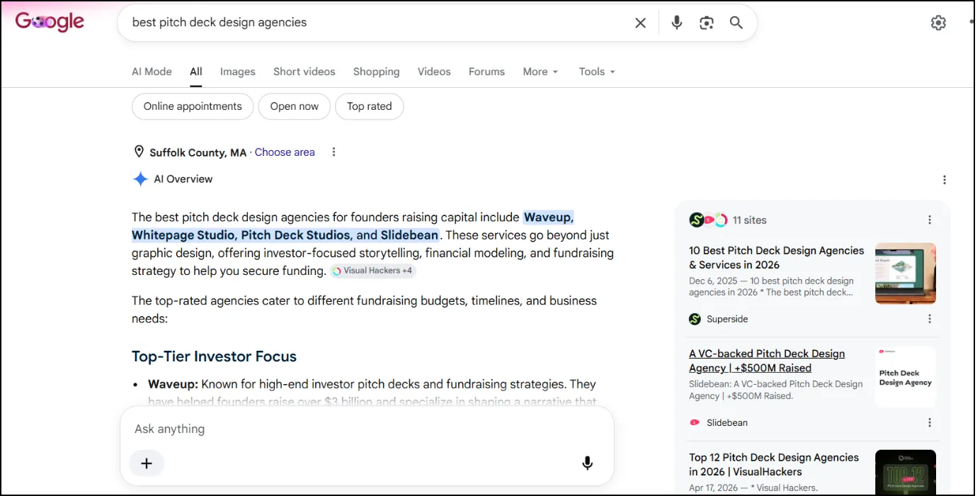Screen dimensions: 980x496
Task: Expand the More search filters dropdown
Action: [x=540, y=72]
